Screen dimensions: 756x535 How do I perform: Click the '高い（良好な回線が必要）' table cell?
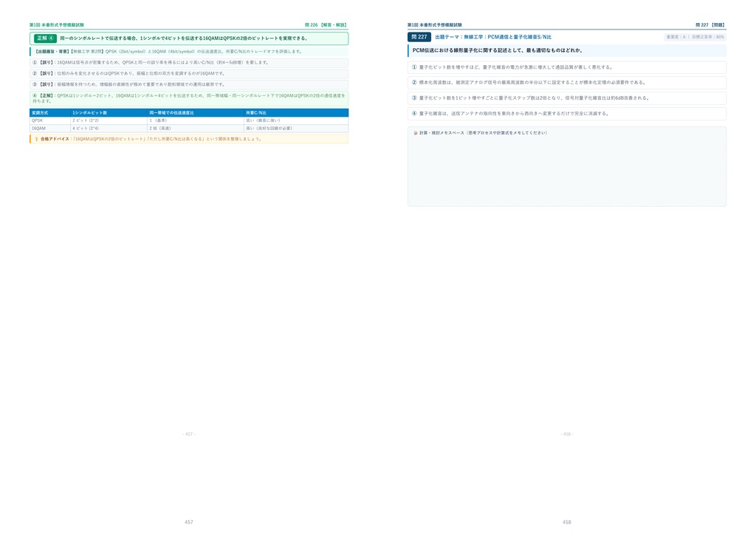296,129
